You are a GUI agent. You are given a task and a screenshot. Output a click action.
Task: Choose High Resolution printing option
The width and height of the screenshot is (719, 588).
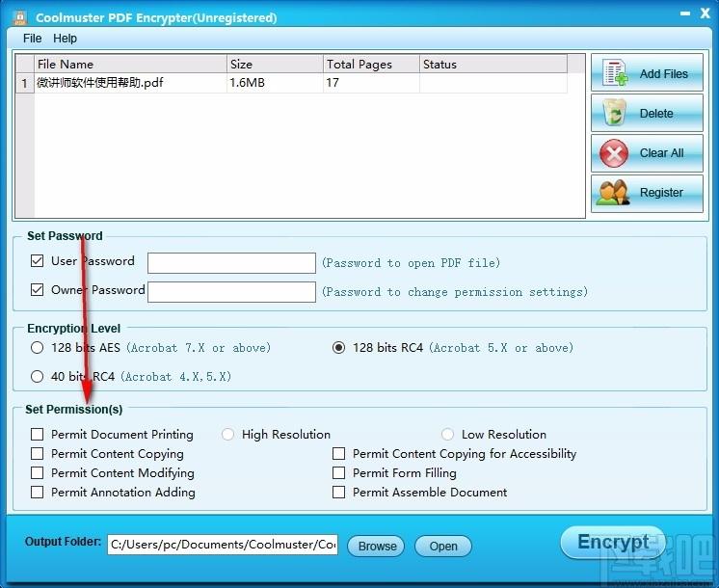(x=227, y=435)
